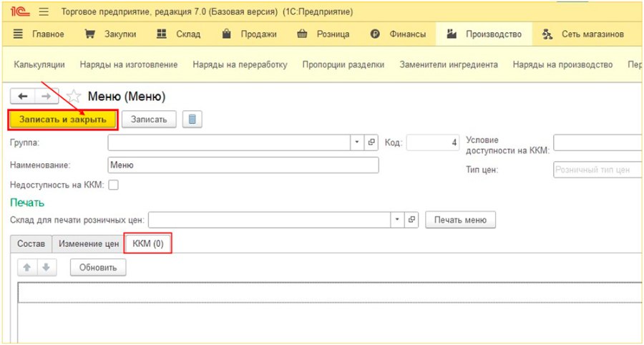Click the Печать меню button
The width and height of the screenshot is (644, 345).
tap(460, 220)
